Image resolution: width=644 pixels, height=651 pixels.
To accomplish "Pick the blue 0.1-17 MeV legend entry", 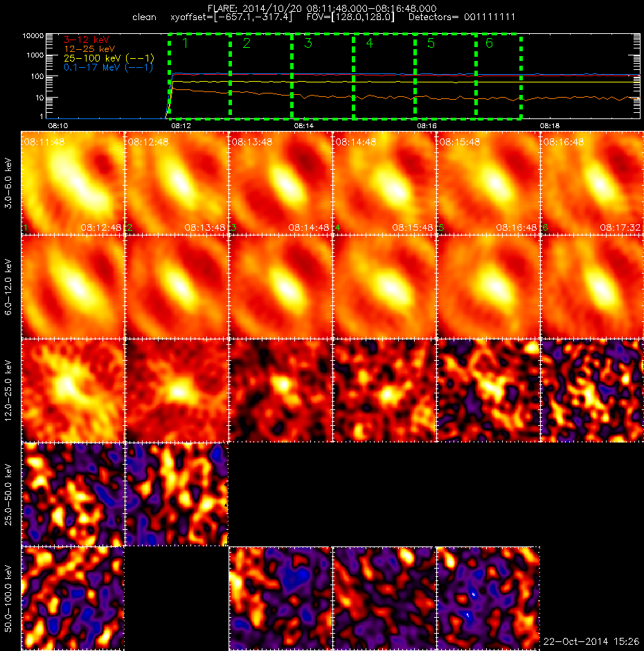I will pyautogui.click(x=108, y=67).
